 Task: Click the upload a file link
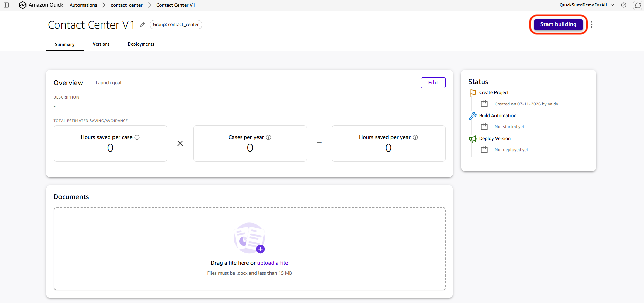[x=273, y=263]
